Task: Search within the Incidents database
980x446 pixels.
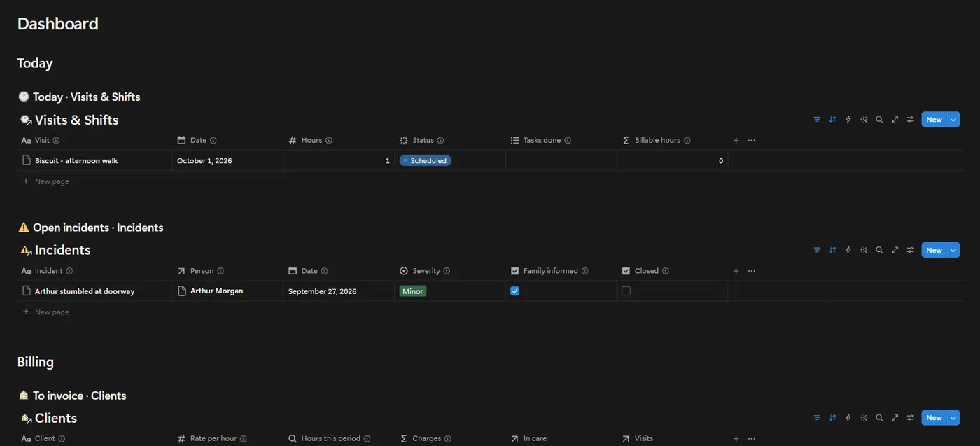Action: [x=879, y=250]
